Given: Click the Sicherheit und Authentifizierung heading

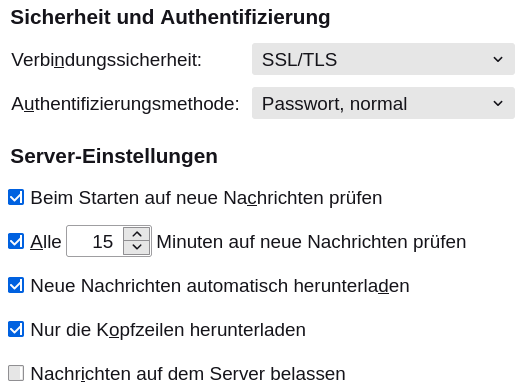Looking at the screenshot, I should (170, 17).
